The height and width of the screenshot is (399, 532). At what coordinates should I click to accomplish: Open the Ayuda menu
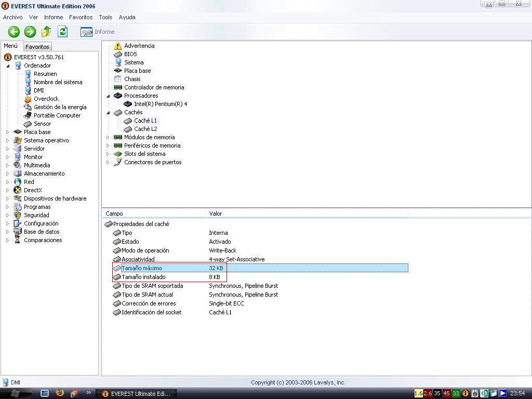(x=127, y=17)
